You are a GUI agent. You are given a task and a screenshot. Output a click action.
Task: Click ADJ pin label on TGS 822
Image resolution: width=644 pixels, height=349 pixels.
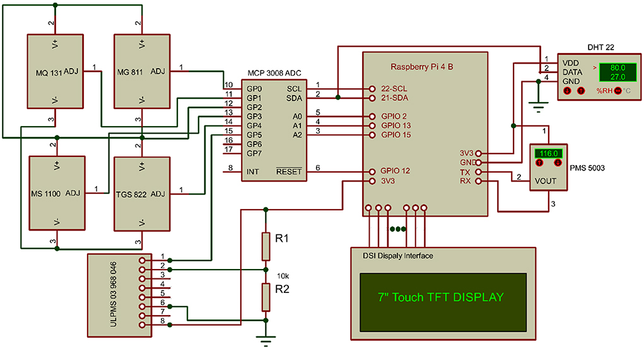click(158, 193)
